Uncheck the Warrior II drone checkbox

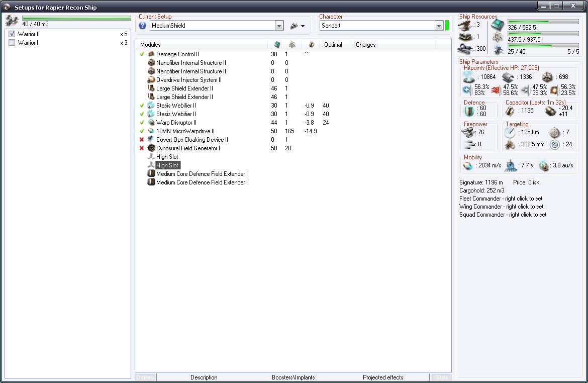click(x=12, y=34)
